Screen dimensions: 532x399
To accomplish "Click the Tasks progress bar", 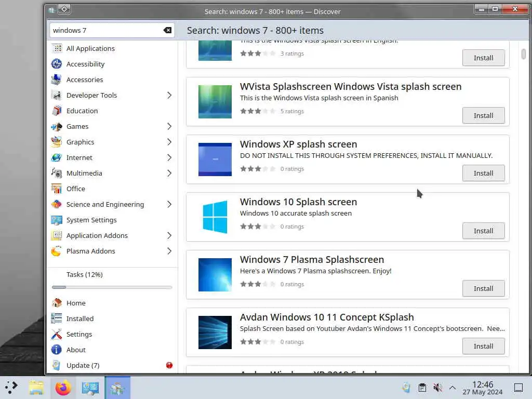I will pyautogui.click(x=112, y=287).
